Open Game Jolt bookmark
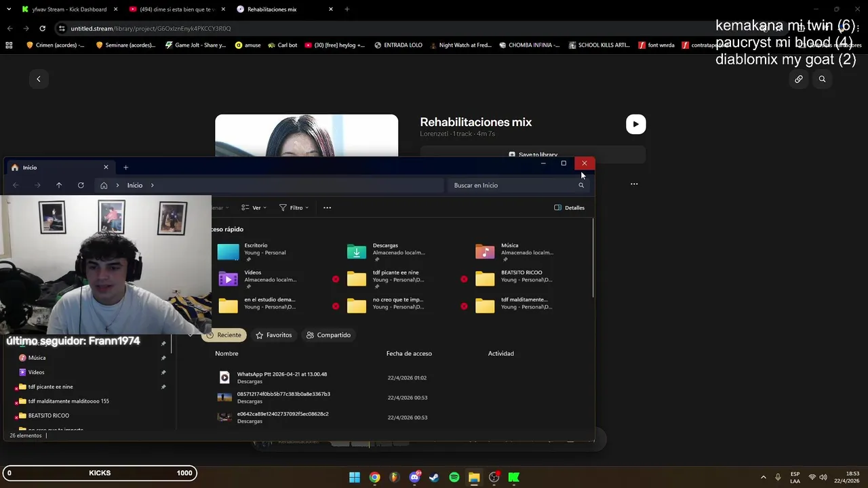The image size is (868, 488). [195, 45]
